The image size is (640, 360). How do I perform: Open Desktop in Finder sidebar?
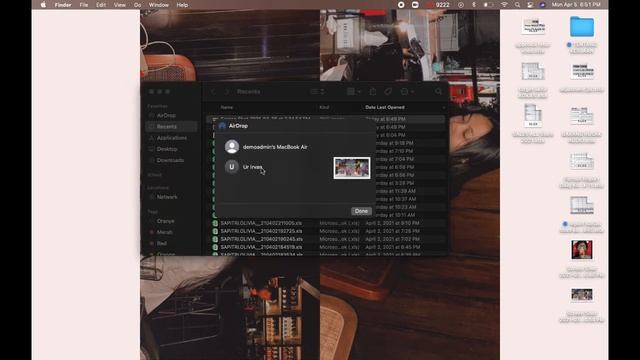(x=167, y=149)
